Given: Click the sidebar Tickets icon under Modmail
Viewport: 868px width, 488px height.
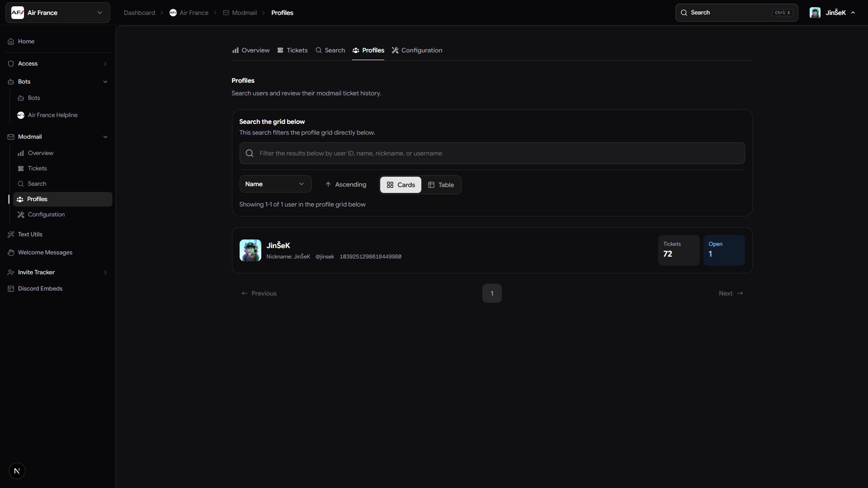Looking at the screenshot, I should point(21,169).
